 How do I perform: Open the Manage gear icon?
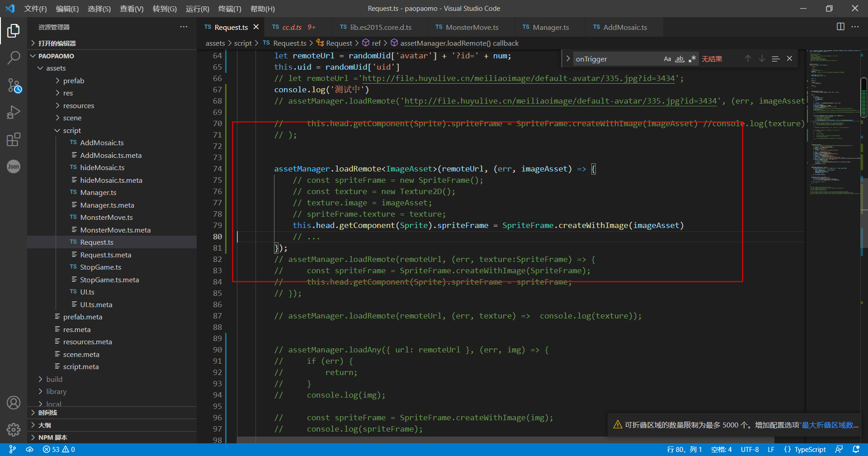pos(14,429)
